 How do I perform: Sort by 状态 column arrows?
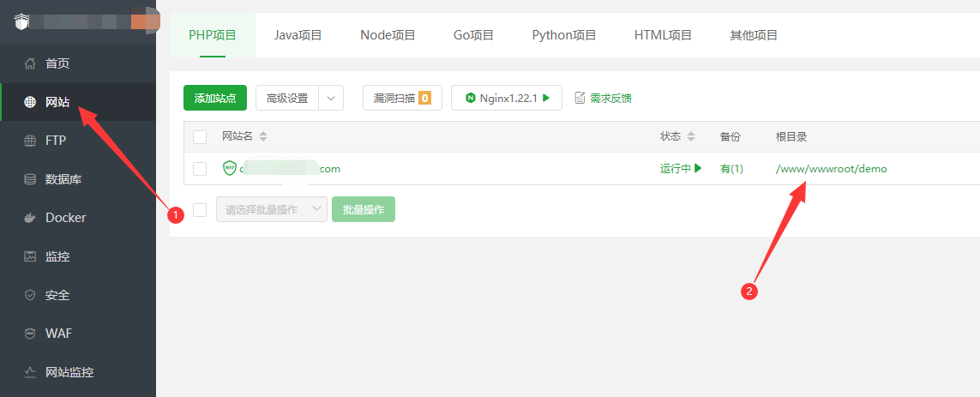690,136
